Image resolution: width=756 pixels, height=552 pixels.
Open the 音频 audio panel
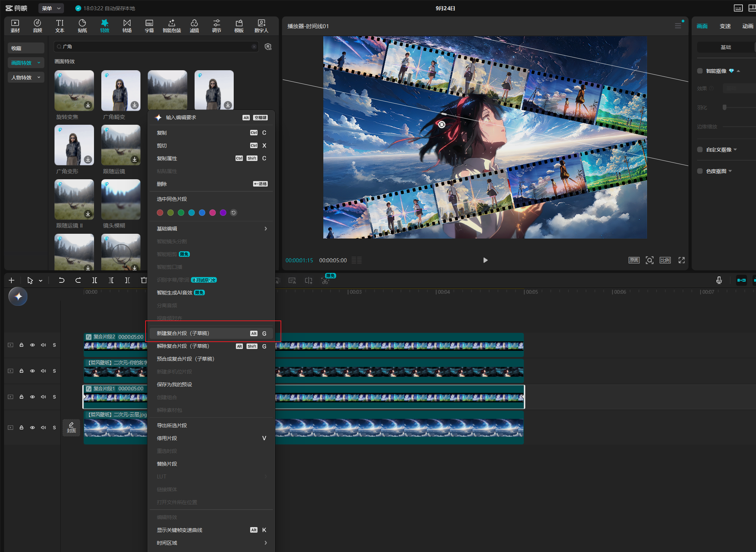click(x=37, y=26)
